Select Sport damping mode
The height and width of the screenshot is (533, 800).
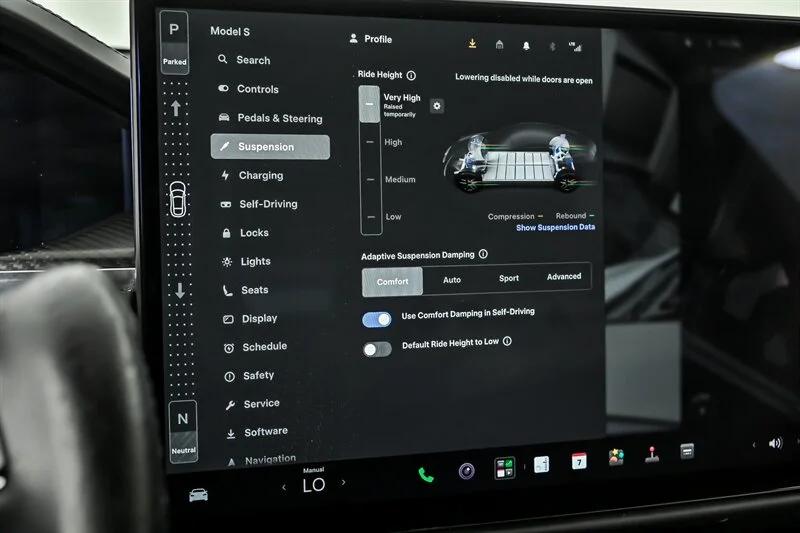point(509,278)
